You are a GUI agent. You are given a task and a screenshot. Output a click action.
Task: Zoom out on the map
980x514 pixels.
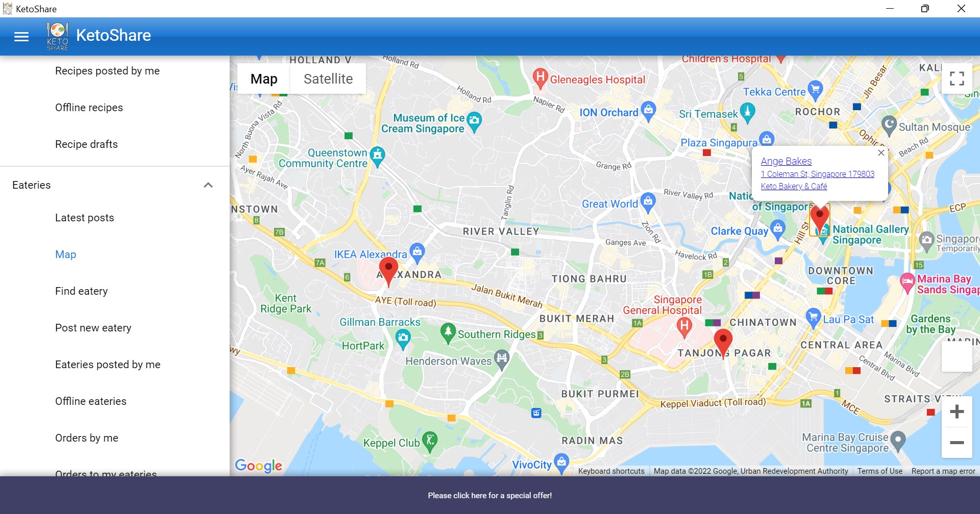[957, 443]
